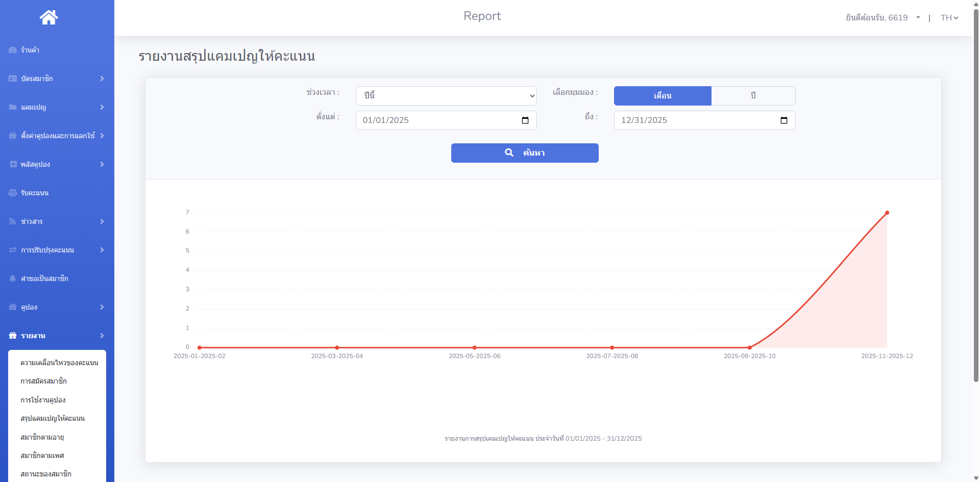
Task: Expand the แคมเปญ menu chevron
Action: pos(102,107)
